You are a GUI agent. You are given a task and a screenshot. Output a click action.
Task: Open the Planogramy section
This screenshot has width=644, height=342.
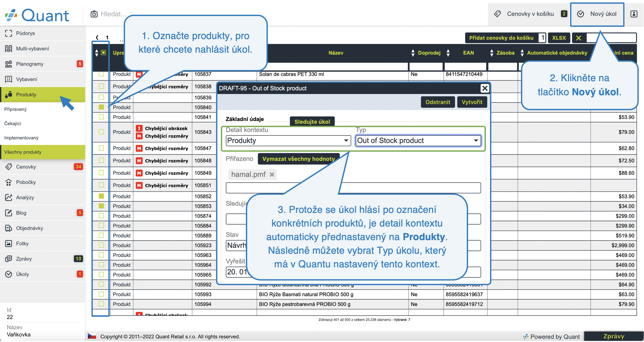tap(43, 64)
